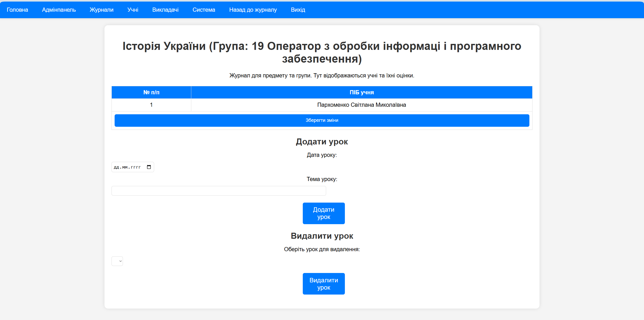This screenshot has height=320, width=644.
Task: Click Назад до журналу link
Action: coord(253,10)
